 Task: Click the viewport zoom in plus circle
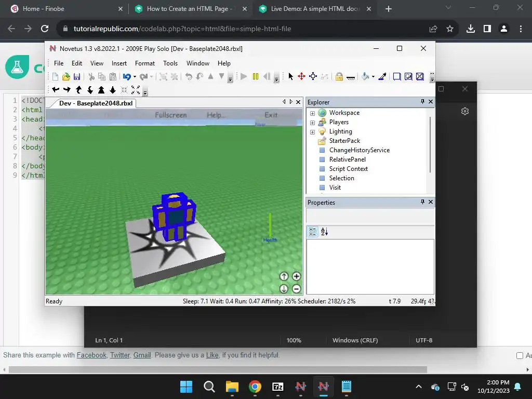(x=296, y=276)
